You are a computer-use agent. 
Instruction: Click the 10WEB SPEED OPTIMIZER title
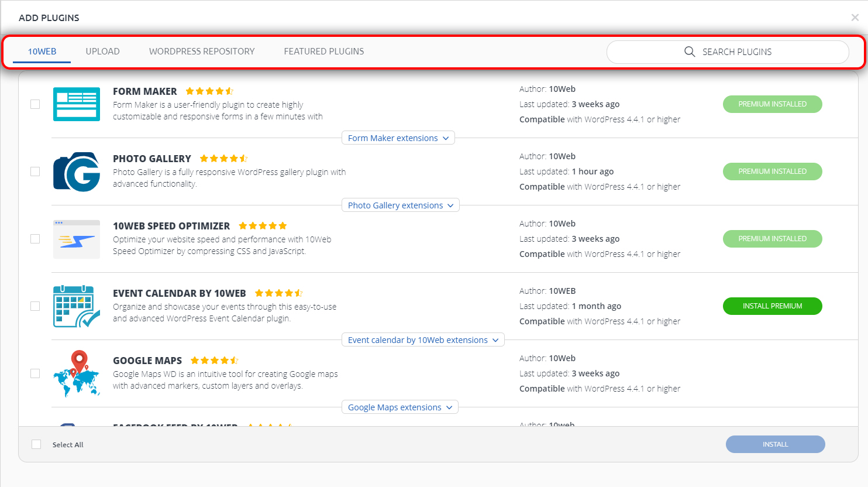171,226
